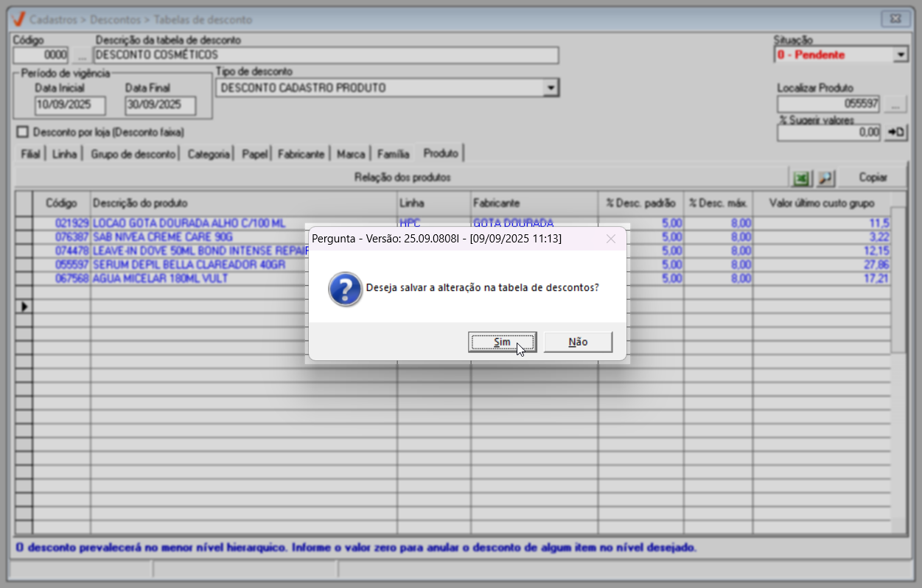Open the Localizar Produto lookup button
The height and width of the screenshot is (588, 922).
click(x=895, y=104)
